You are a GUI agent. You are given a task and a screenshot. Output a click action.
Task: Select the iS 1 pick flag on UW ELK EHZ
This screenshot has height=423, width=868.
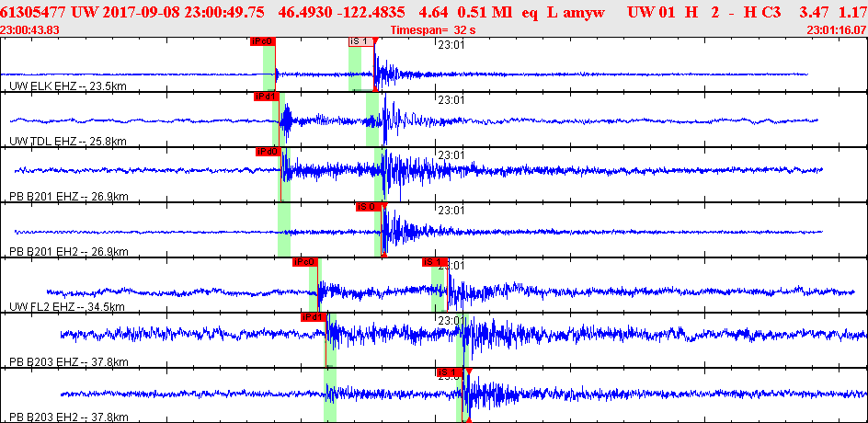point(361,41)
